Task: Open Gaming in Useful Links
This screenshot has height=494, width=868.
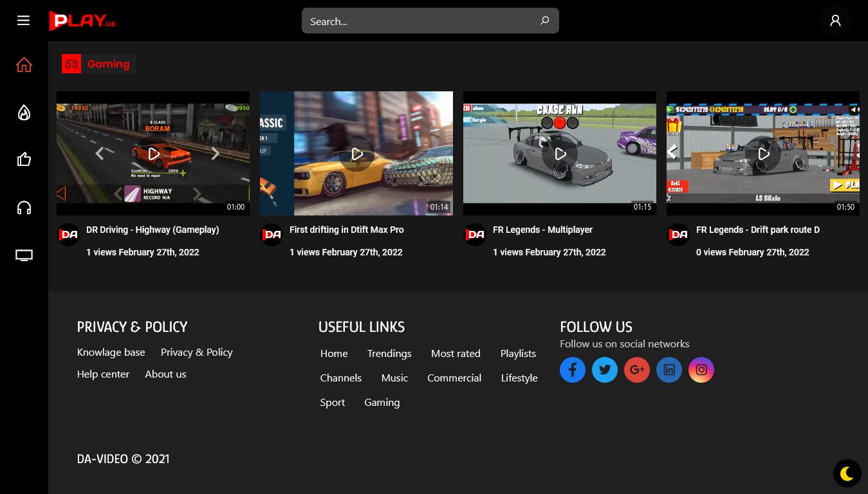Action: (x=382, y=402)
